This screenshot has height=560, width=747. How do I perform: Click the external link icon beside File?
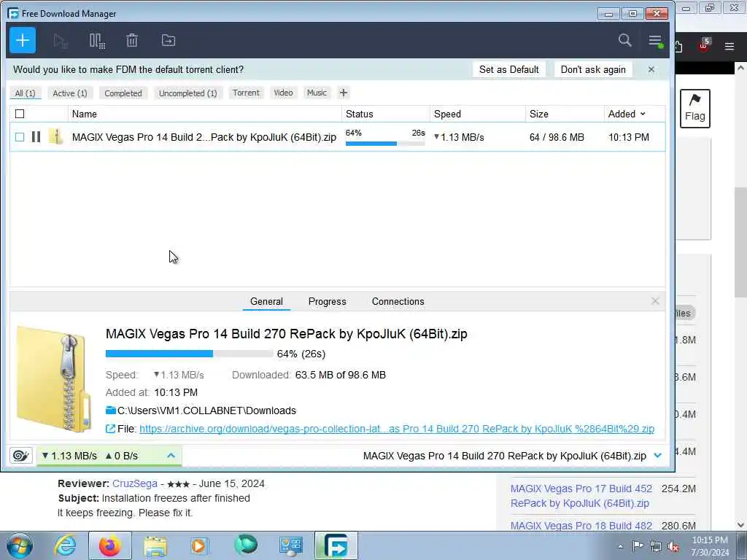click(x=110, y=429)
